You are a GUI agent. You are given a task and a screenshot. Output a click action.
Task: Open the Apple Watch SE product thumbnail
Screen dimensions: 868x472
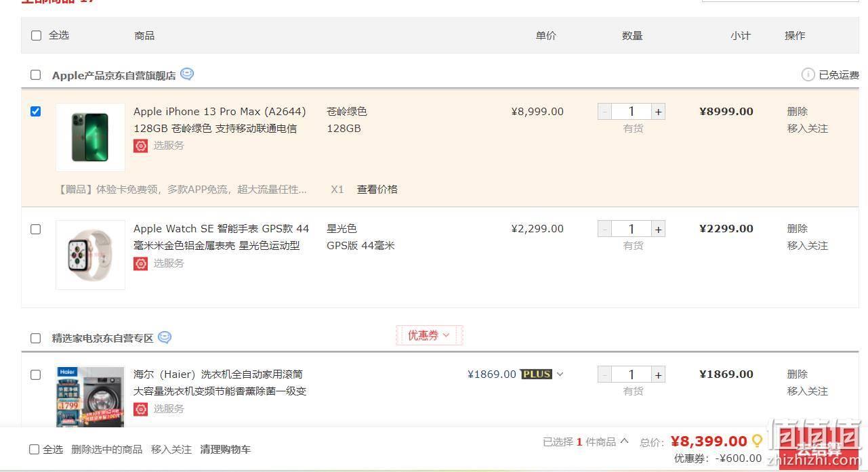[x=90, y=255]
